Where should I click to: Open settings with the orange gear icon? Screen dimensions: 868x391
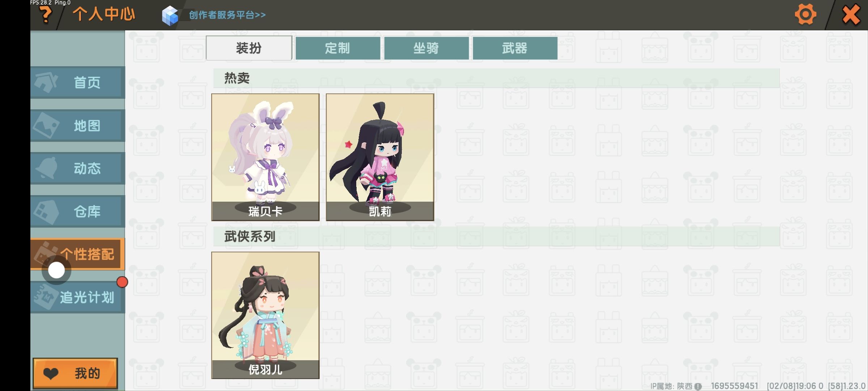(805, 15)
